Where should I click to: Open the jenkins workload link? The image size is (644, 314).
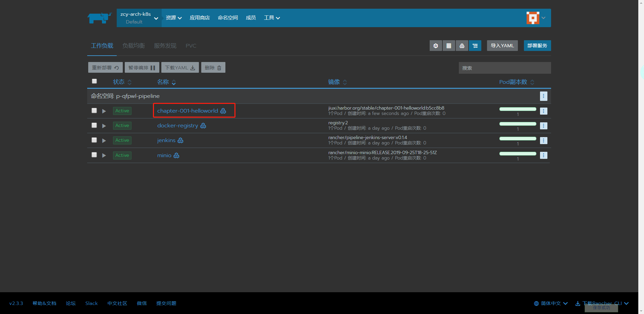tap(166, 140)
